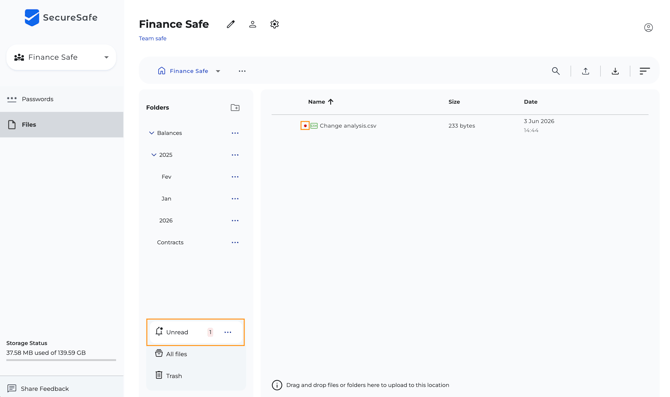670x397 pixels.
Task: Click the pencil edit icon beside Finance Safe
Action: (x=231, y=24)
